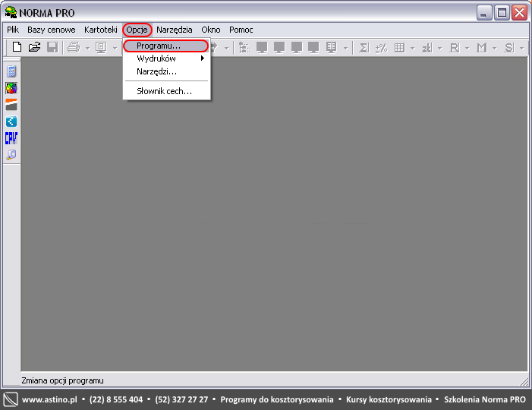Click status bar text Zmiana opcji programu

point(62,381)
